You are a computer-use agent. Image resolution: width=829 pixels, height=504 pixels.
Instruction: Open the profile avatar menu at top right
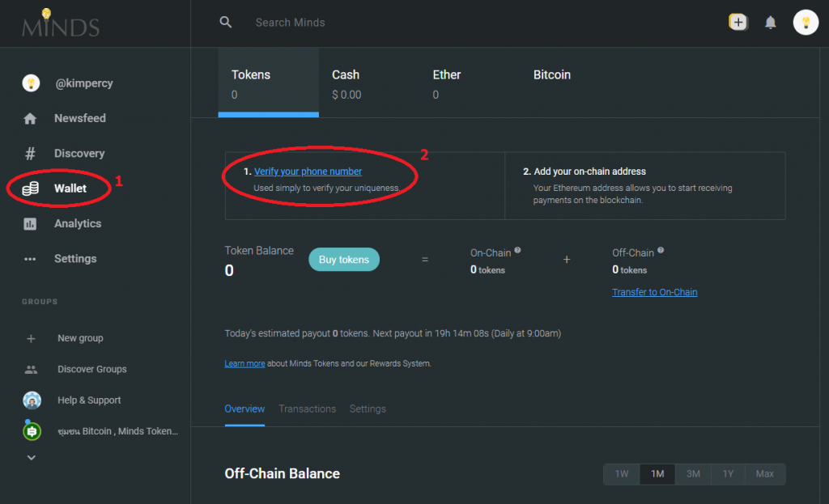coord(806,23)
